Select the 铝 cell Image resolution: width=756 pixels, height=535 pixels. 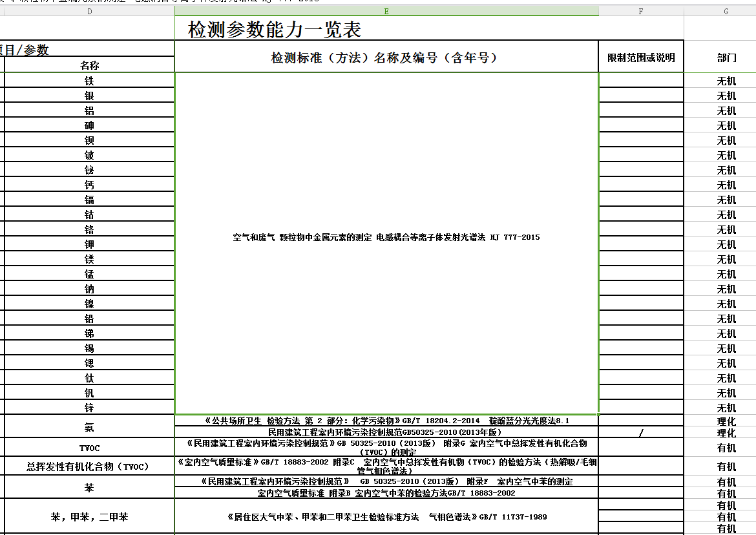point(89,110)
